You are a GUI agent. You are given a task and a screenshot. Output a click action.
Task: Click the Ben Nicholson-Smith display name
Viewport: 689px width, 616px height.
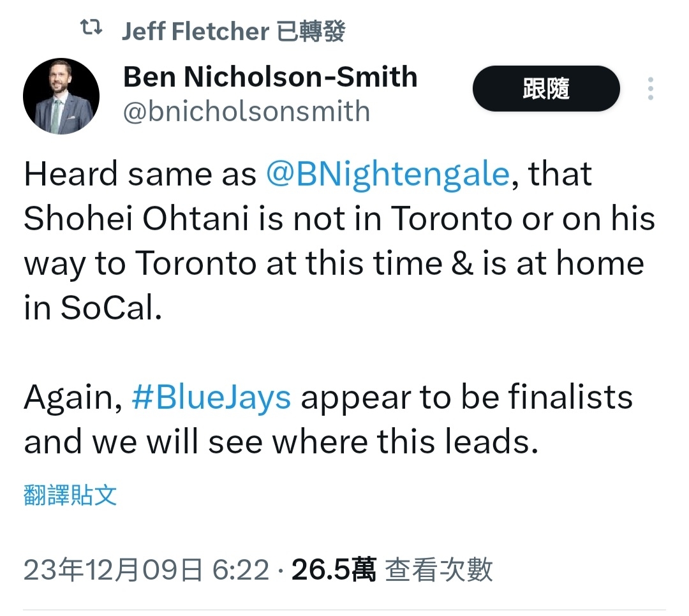pyautogui.click(x=270, y=77)
